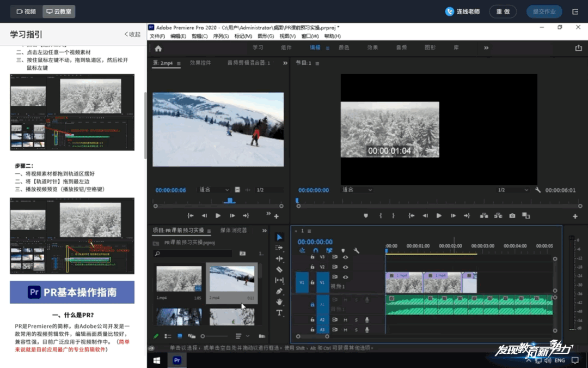Open the 文件(F) menu

157,37
